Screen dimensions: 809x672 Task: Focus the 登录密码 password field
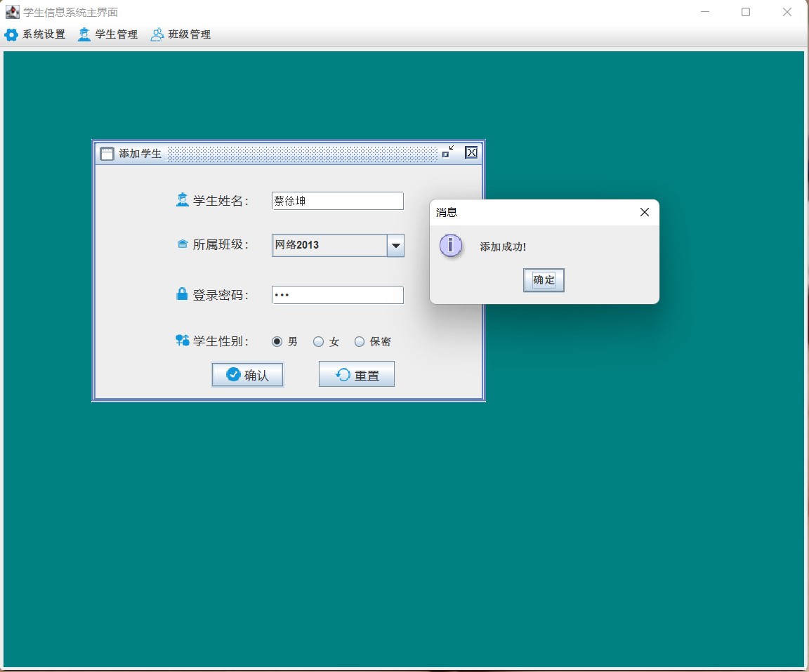(337, 295)
